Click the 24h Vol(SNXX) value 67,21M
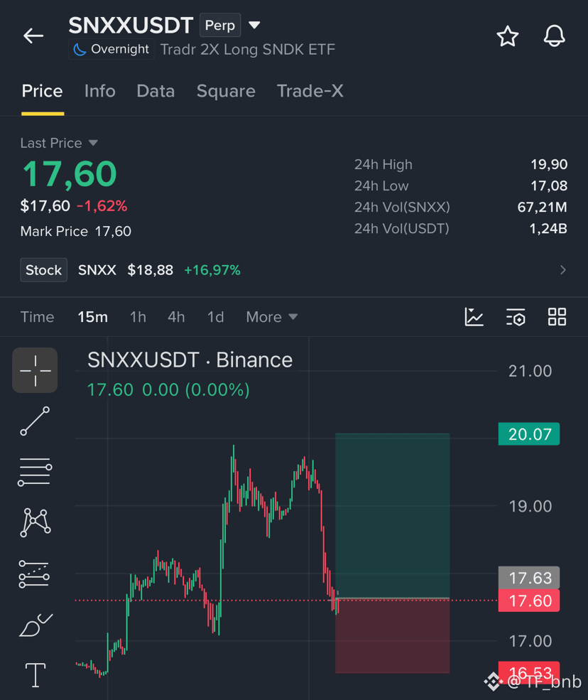 tap(542, 207)
